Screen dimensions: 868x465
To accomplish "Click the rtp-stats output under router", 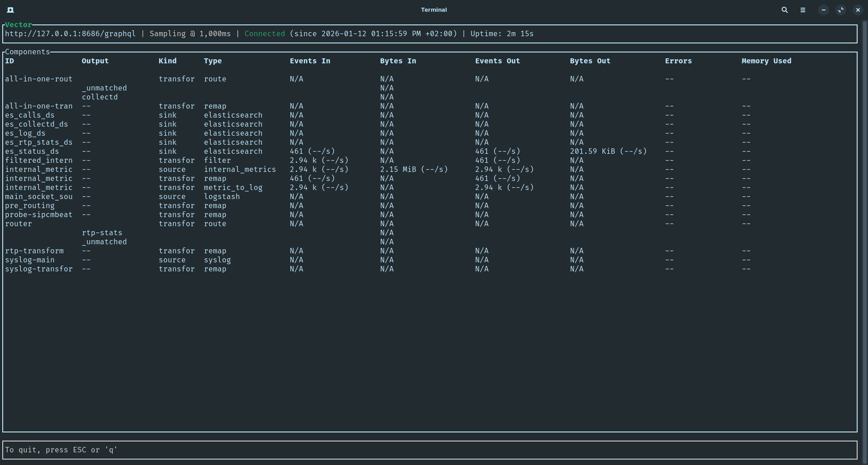I will (102, 233).
